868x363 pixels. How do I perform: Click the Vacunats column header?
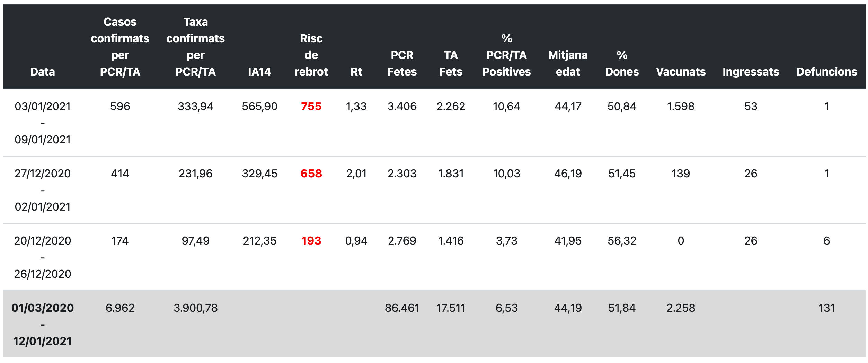681,72
